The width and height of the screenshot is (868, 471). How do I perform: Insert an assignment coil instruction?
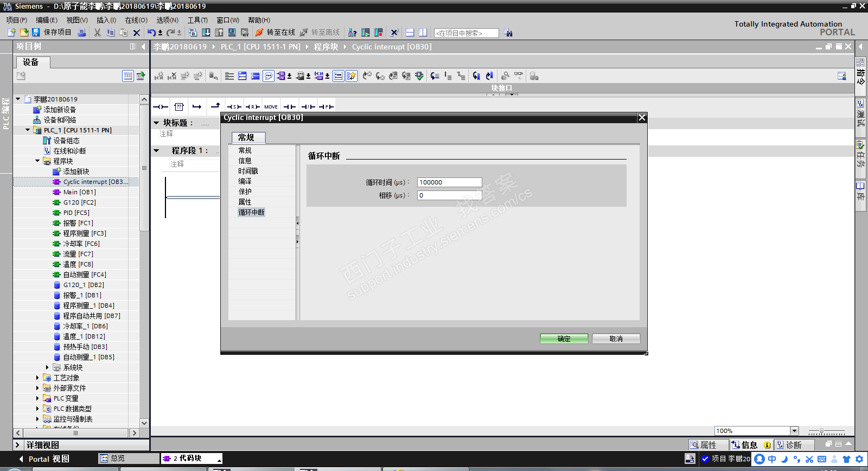click(x=161, y=107)
